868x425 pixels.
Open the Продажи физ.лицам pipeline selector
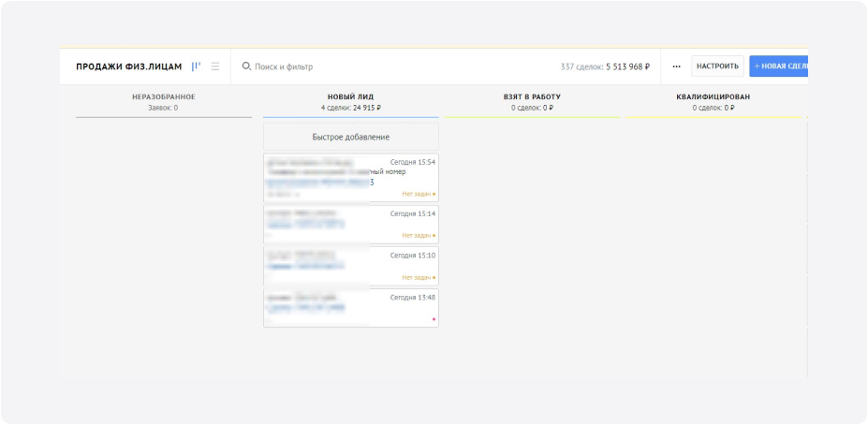[x=129, y=66]
